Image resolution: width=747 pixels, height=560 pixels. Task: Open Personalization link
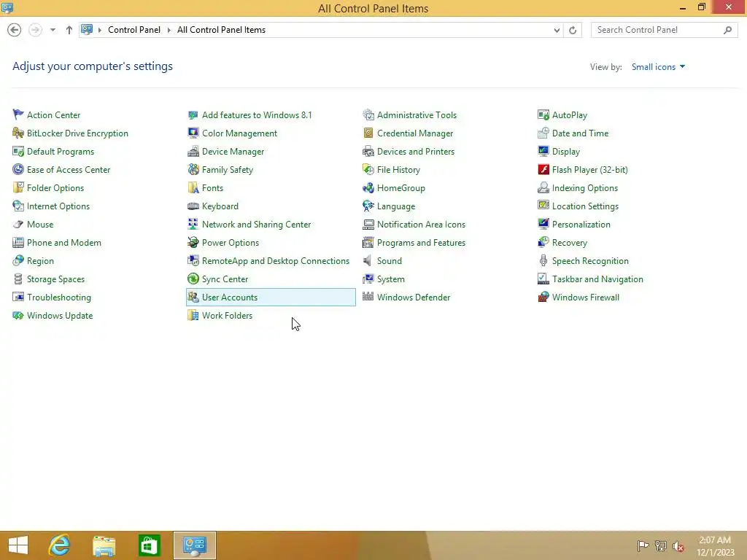coord(581,225)
